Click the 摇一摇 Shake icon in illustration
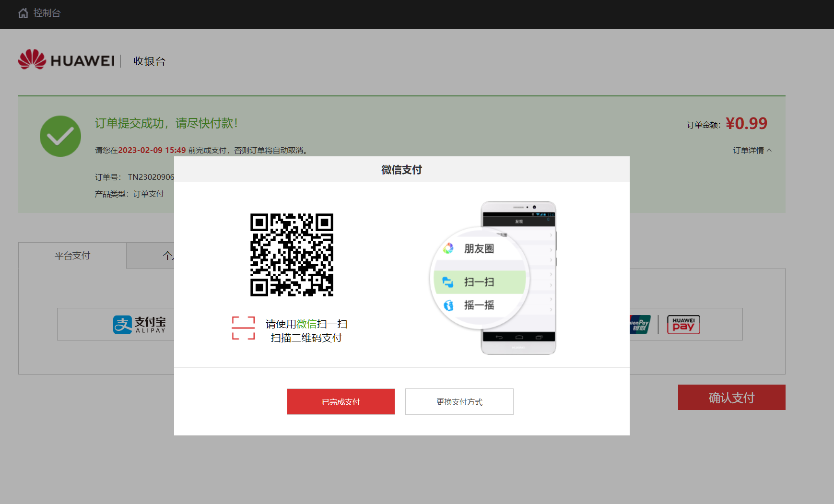 click(x=448, y=305)
